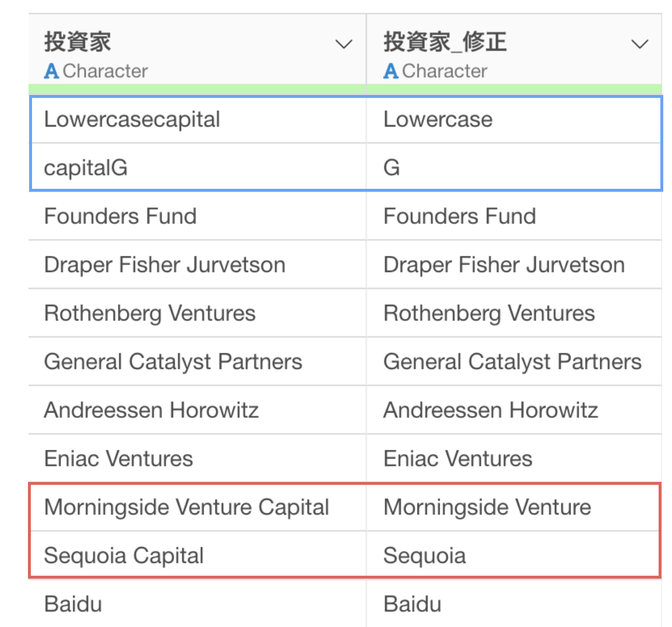Select the 投資家 column header

click(x=197, y=50)
